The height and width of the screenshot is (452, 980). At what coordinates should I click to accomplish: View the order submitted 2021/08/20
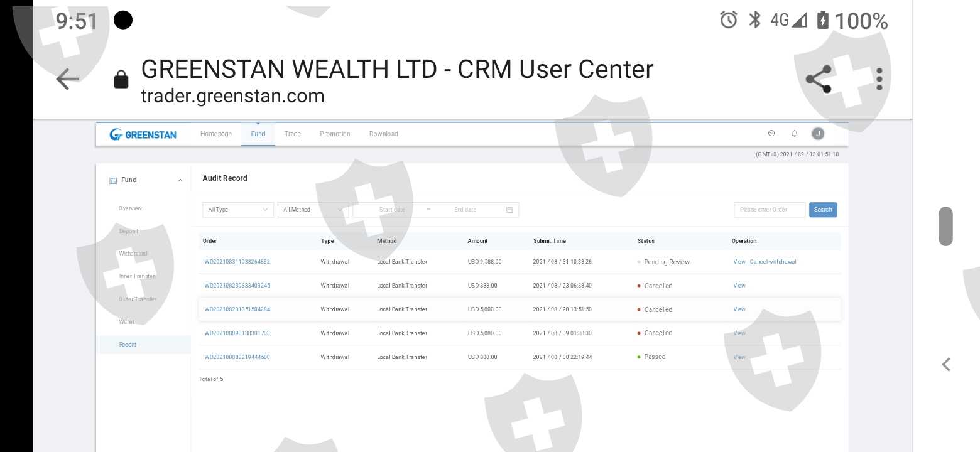[739, 309]
